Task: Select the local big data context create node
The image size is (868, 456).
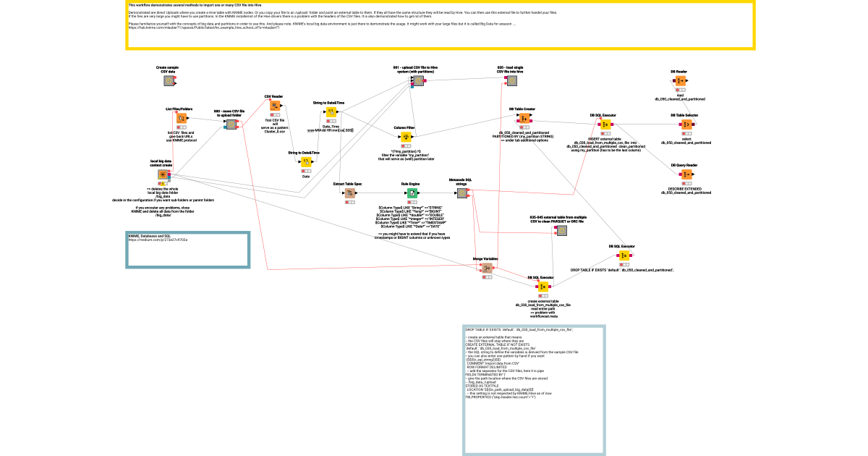Action: click(163, 174)
